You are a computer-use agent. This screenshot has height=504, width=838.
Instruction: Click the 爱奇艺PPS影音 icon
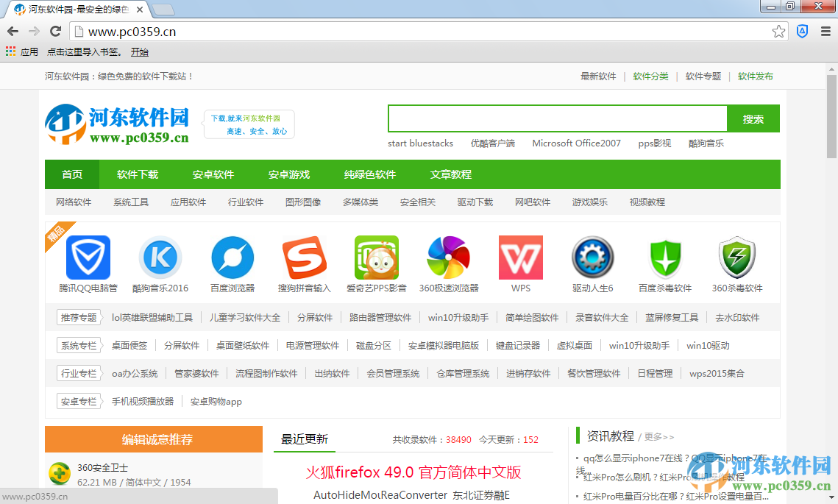point(376,258)
